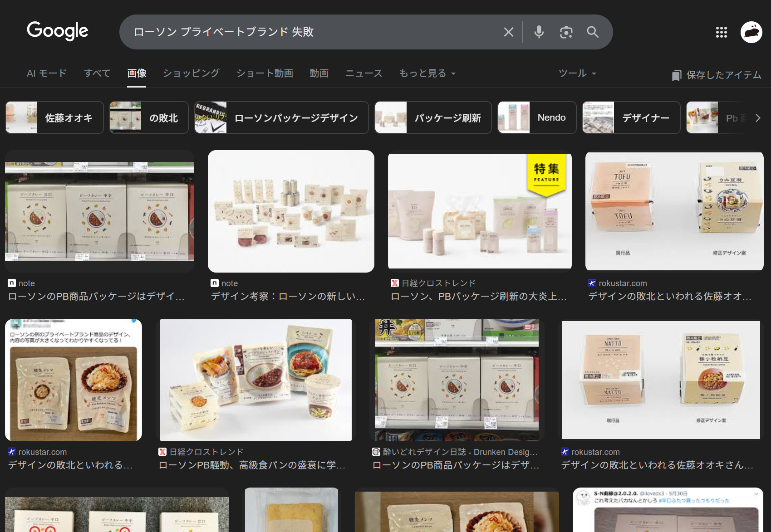Image resolution: width=771 pixels, height=532 pixels.
Task: Select the デザイナー suggestion chip
Action: click(631, 117)
